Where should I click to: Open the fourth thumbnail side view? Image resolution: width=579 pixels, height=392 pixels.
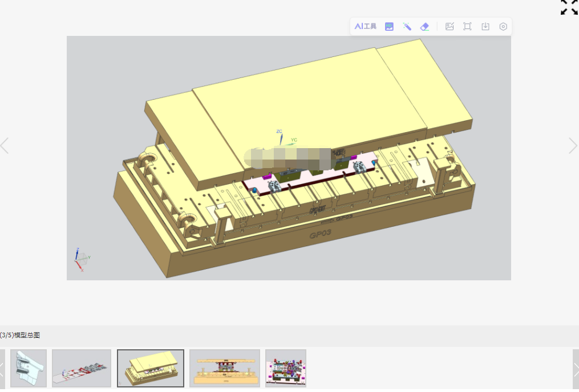click(x=225, y=368)
